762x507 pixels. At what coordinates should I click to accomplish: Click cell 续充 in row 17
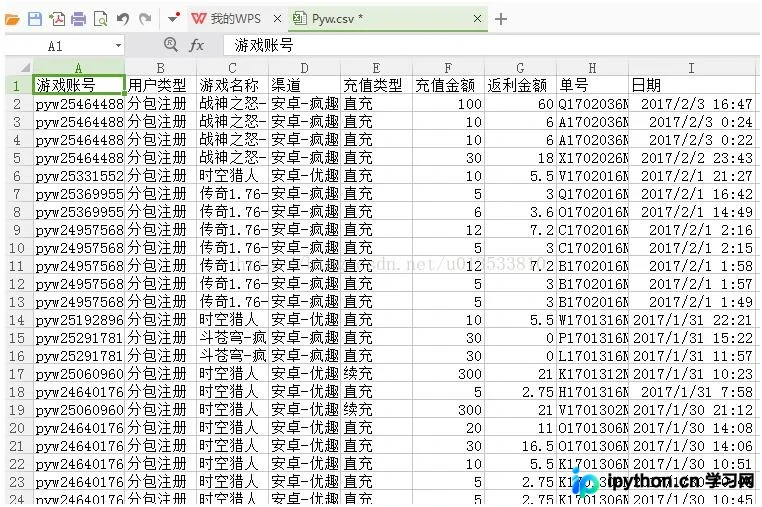click(377, 374)
